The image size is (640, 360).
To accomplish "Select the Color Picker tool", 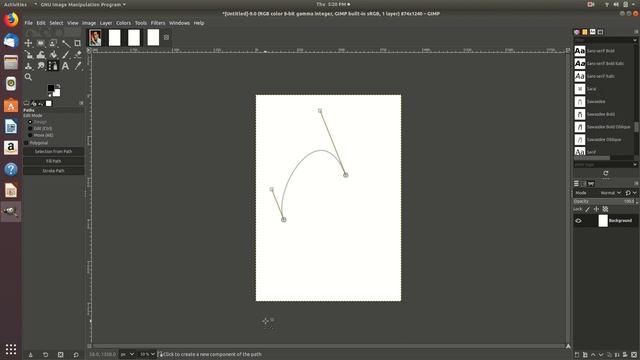I will (78, 66).
